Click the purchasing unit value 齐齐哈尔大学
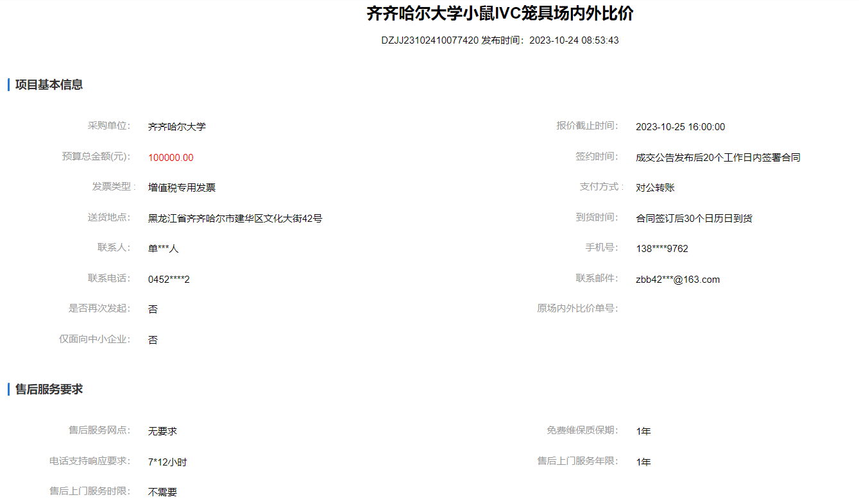 [176, 127]
